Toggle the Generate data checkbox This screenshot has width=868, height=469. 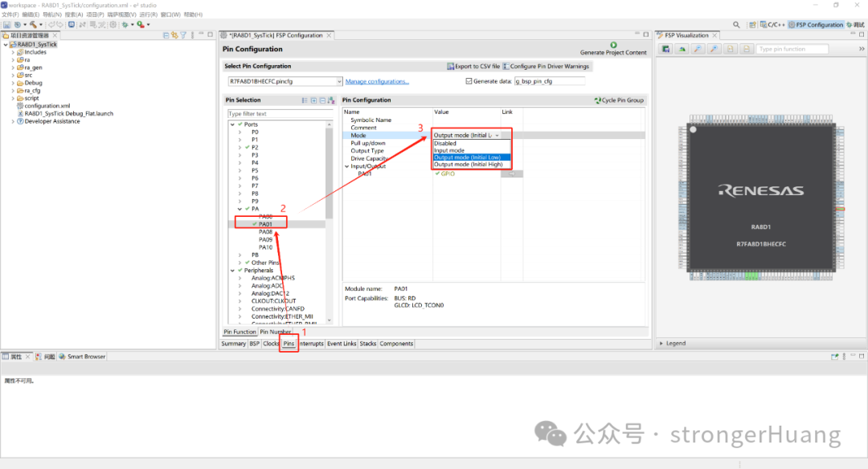coord(469,81)
